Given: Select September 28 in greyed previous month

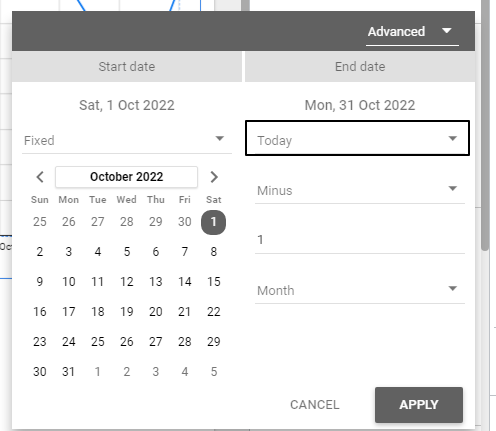Looking at the screenshot, I should (127, 222).
